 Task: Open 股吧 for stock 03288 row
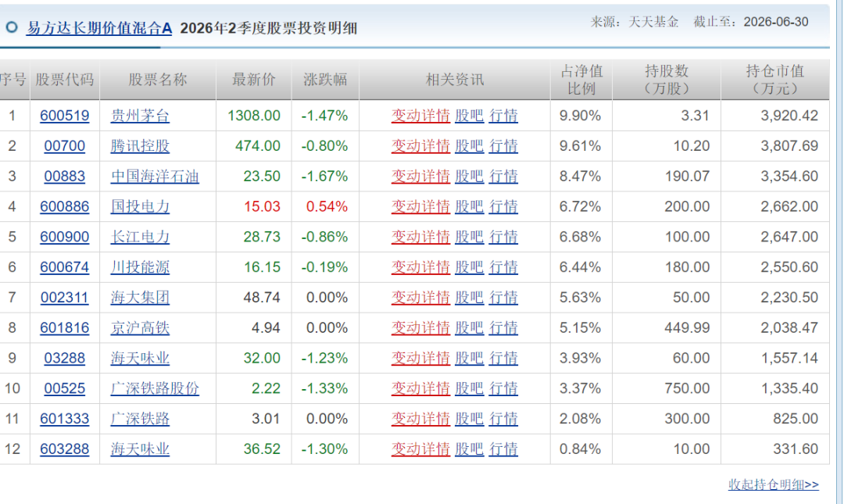tap(470, 358)
